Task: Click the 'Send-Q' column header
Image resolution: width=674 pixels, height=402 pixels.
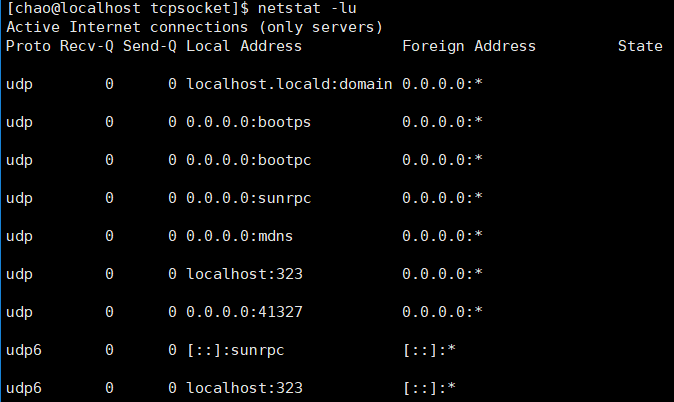Action: (x=150, y=46)
